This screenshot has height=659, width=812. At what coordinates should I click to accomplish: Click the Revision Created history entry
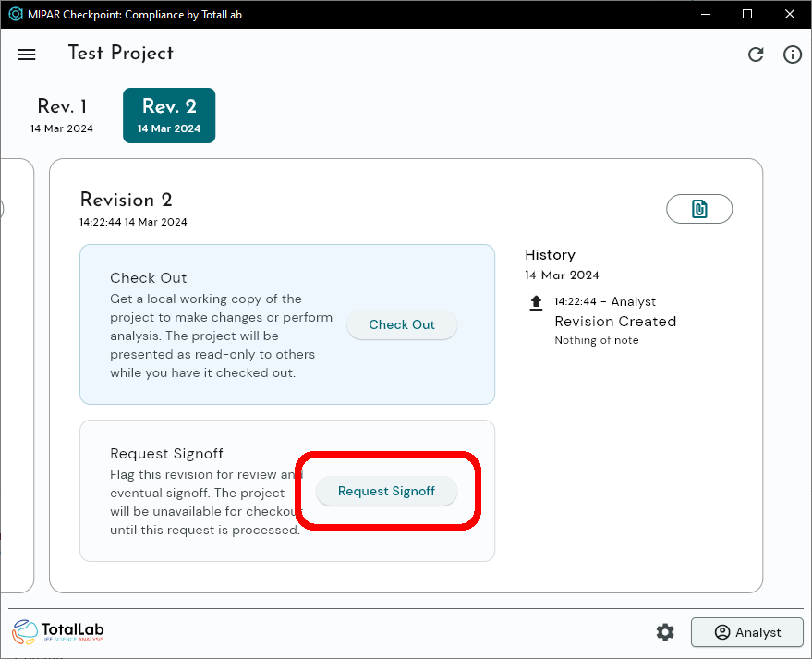pos(615,322)
